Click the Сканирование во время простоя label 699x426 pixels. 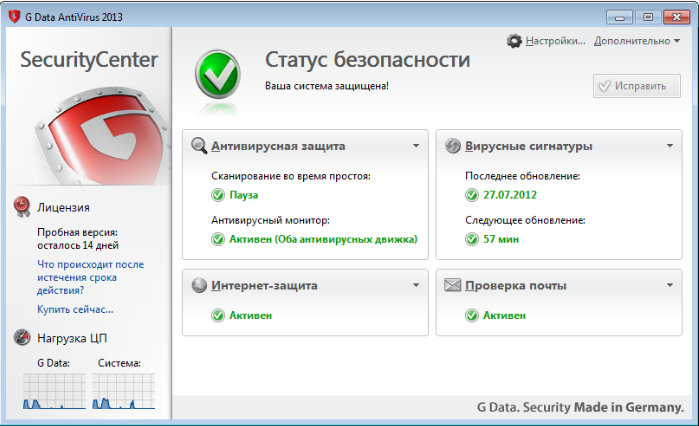pos(291,176)
